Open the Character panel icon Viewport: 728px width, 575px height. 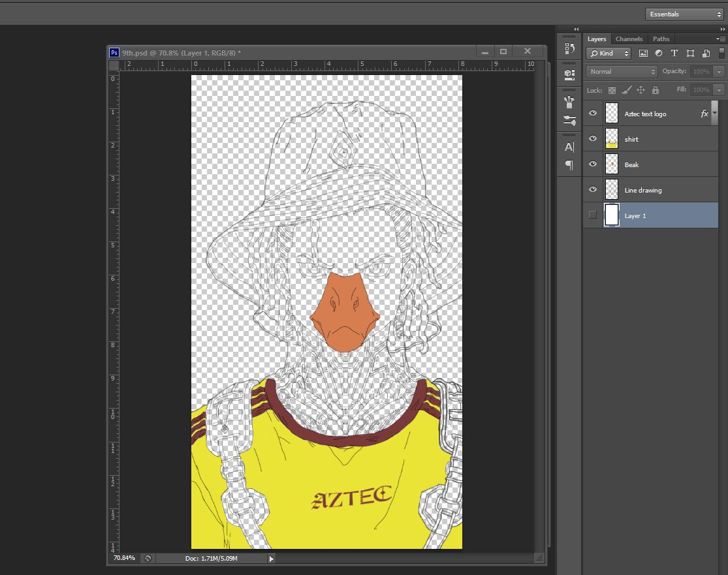coord(569,147)
